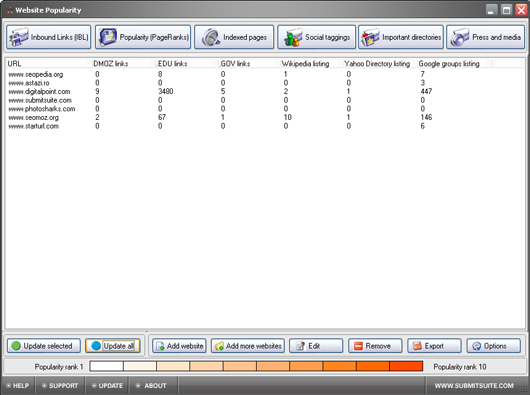
Task: Open the HELP menu item
Action: (x=18, y=386)
